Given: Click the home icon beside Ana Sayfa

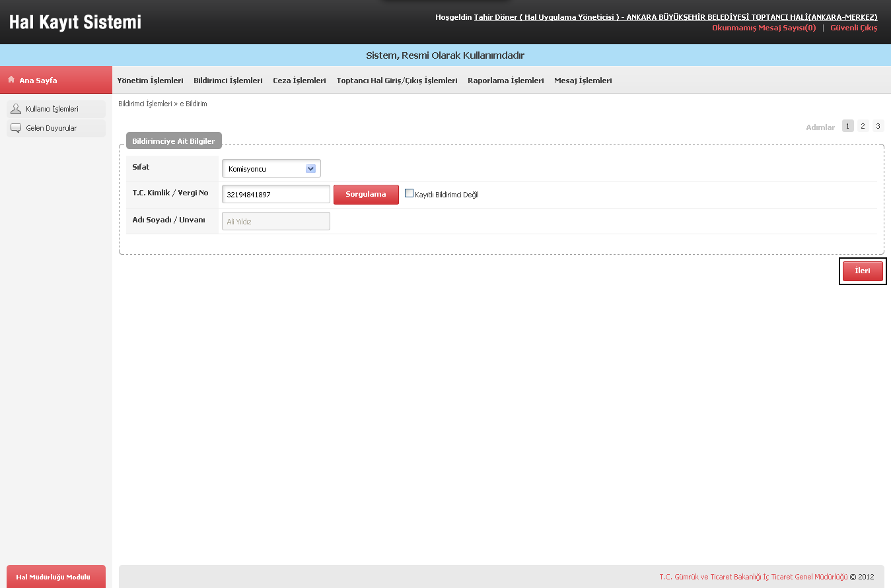Looking at the screenshot, I should [x=11, y=80].
